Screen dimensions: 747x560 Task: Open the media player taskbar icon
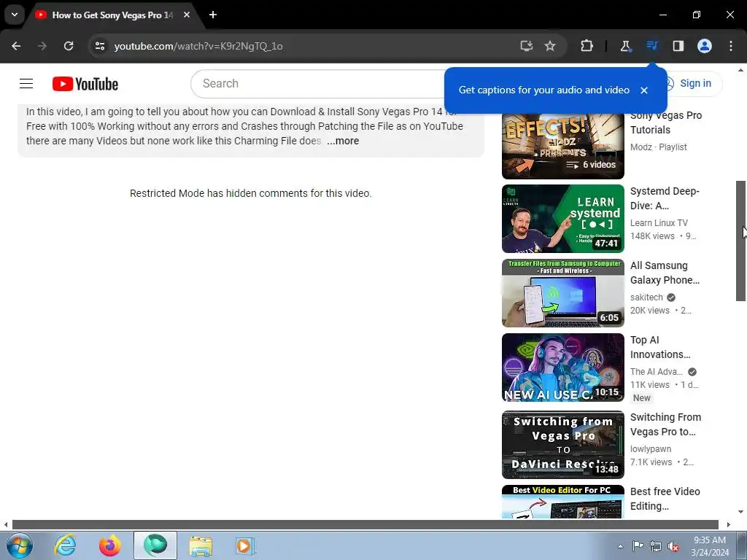245,545
